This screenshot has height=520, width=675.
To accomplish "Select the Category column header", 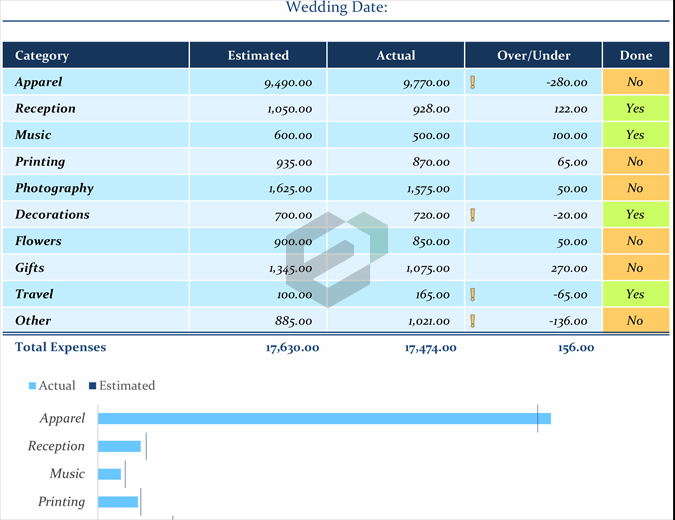I will 96,55.
